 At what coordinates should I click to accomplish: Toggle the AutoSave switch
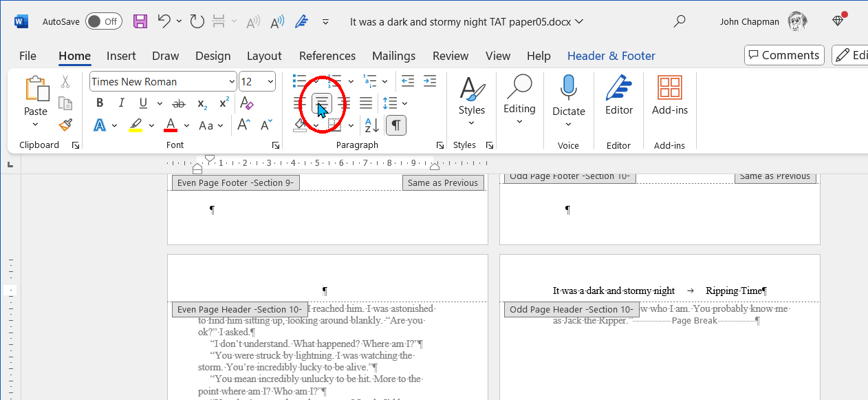(103, 21)
